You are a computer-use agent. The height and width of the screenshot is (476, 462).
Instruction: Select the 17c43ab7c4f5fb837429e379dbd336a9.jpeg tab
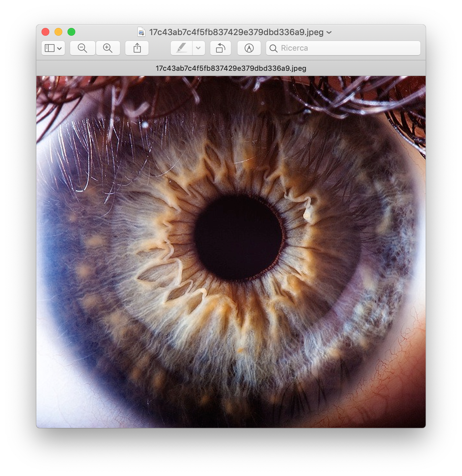coord(231,68)
